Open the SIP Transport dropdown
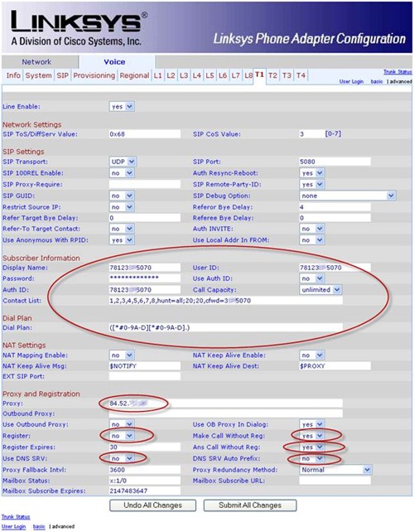The image size is (414, 532). tap(123, 162)
